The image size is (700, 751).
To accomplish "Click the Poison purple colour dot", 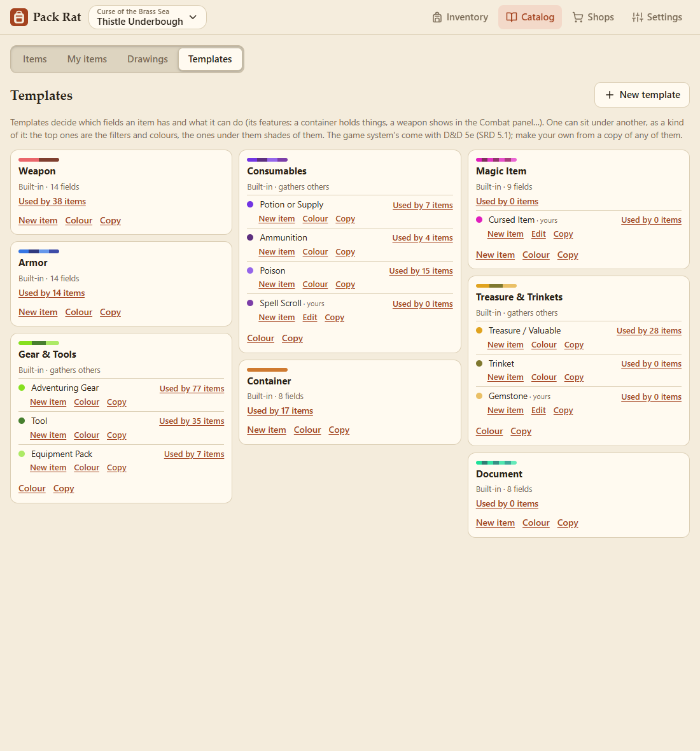I will tap(250, 270).
